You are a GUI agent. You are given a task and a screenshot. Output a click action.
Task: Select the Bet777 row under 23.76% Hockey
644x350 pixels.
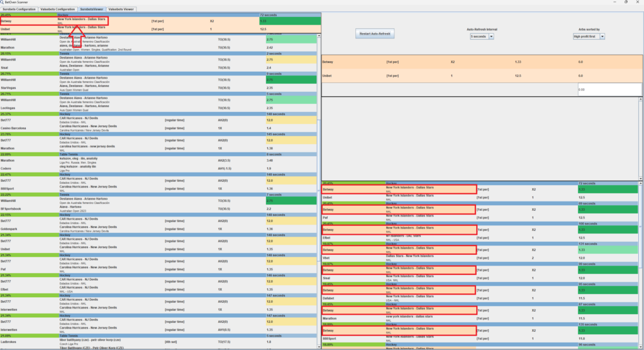click(x=158, y=140)
